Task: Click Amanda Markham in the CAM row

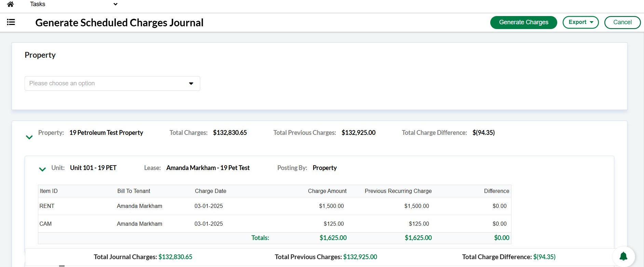Action: click(139, 224)
